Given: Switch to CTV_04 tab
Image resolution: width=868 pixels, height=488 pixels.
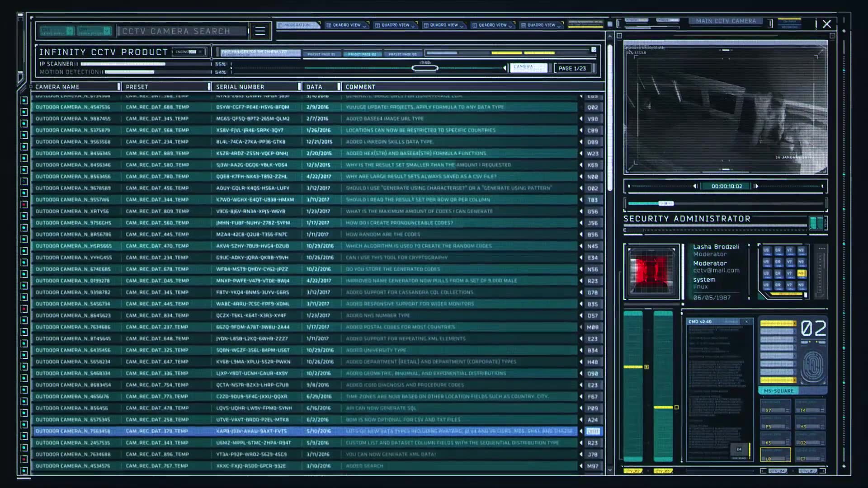Looking at the screenshot, I should click(778, 471).
